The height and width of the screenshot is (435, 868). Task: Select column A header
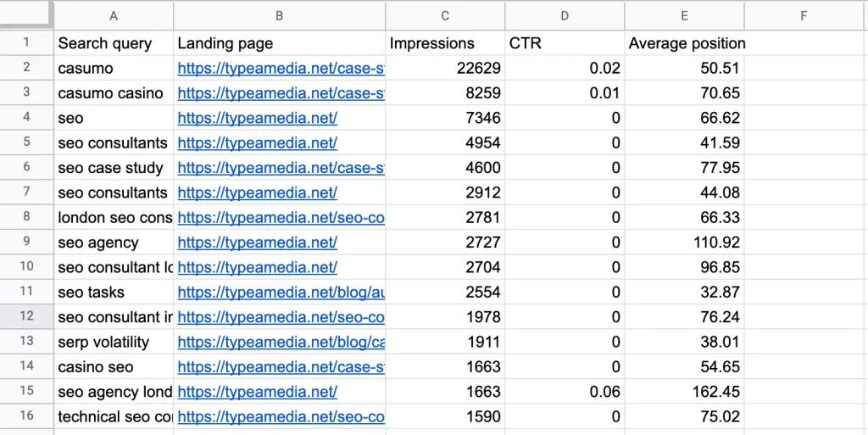114,14
